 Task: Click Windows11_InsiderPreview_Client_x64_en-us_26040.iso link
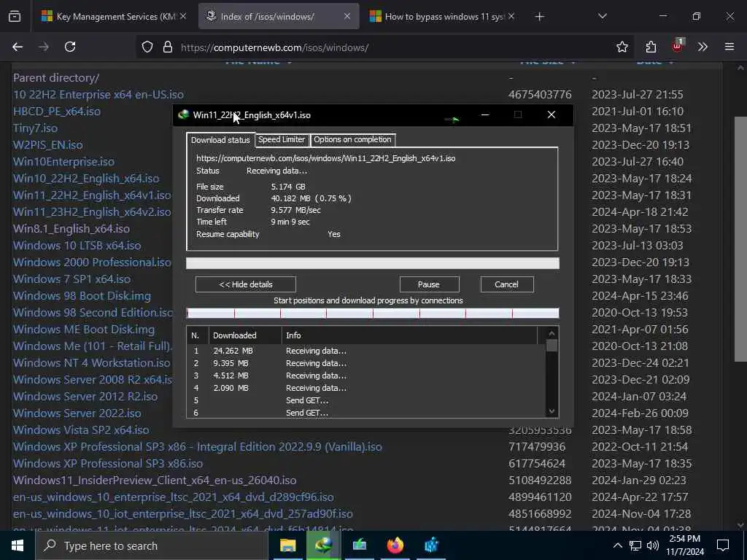tap(155, 480)
